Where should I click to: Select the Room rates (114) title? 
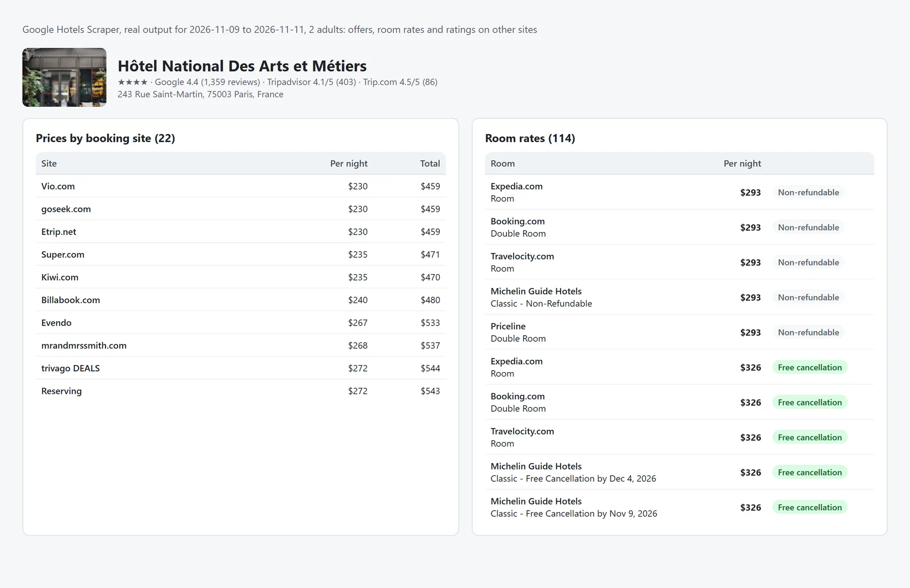tap(530, 138)
